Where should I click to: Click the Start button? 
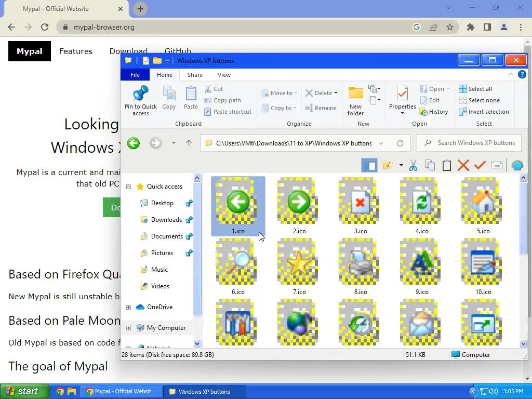click(24, 392)
